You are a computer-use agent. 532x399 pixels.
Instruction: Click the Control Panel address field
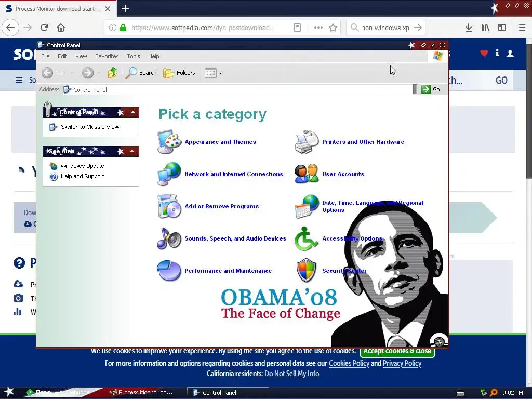click(237, 89)
